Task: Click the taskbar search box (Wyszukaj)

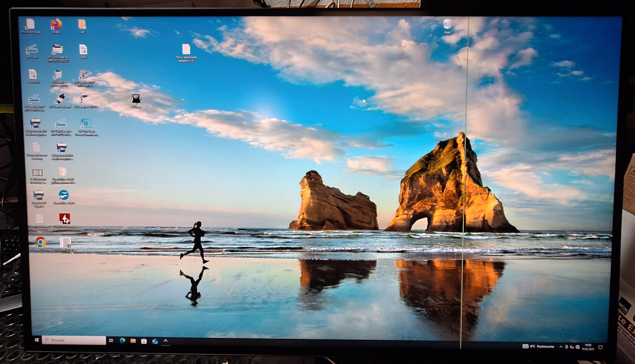Action: click(74, 340)
